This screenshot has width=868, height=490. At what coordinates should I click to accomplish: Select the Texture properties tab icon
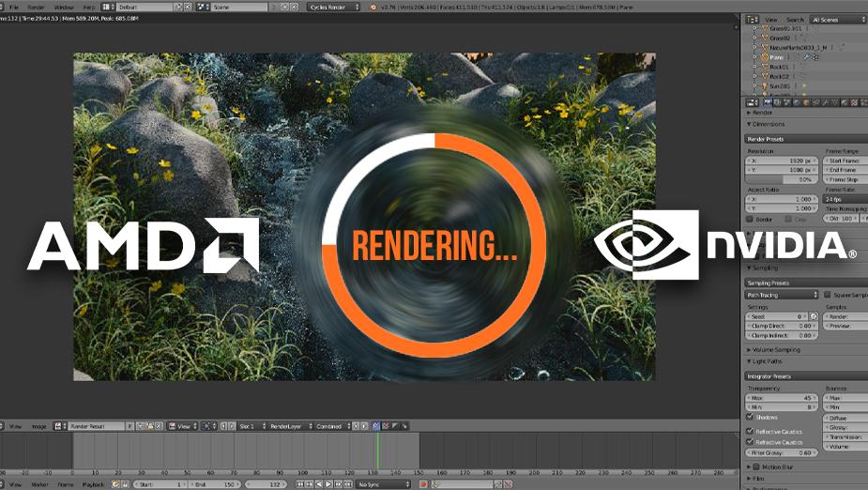pos(854,102)
